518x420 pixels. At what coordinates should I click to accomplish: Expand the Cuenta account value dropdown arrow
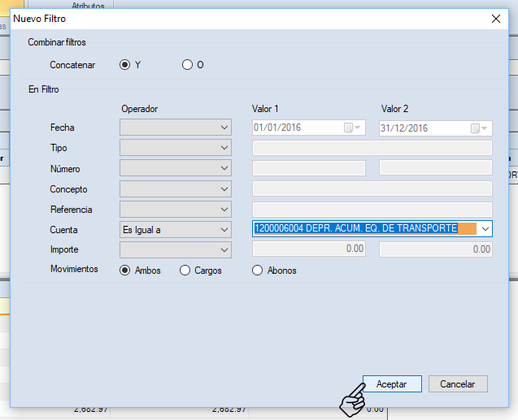coord(485,230)
